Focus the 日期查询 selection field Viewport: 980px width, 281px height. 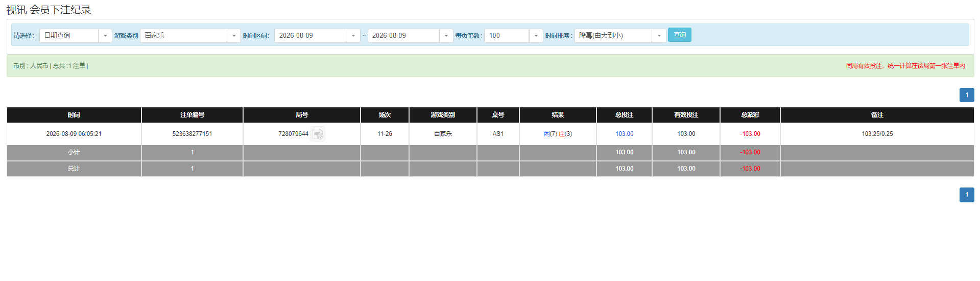pos(69,36)
